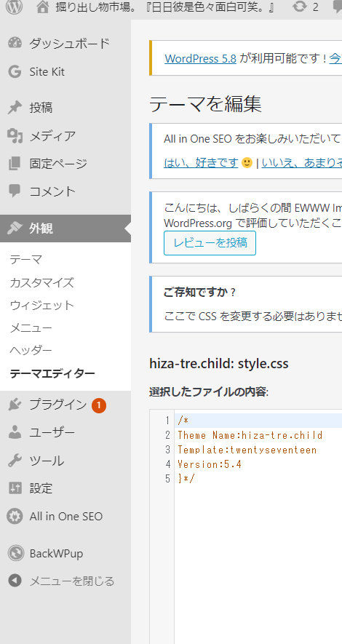Click code line 5 with }*/
The height and width of the screenshot is (644, 342).
(186, 479)
